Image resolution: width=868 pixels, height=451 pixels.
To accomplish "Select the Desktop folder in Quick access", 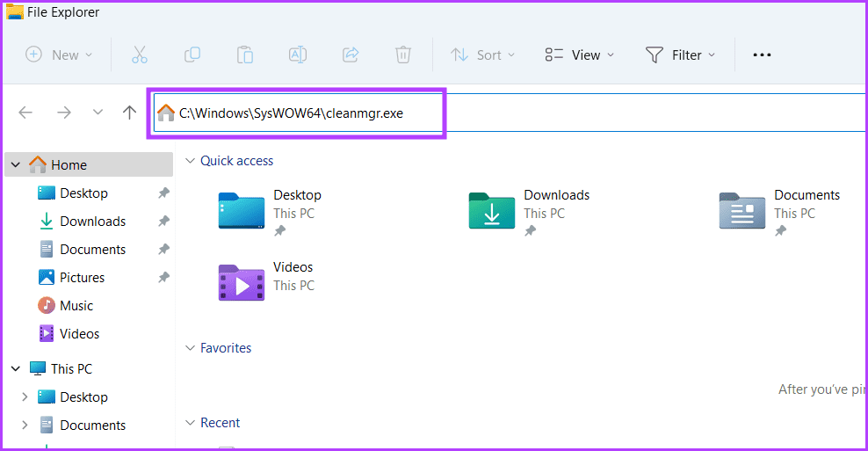I will point(270,212).
